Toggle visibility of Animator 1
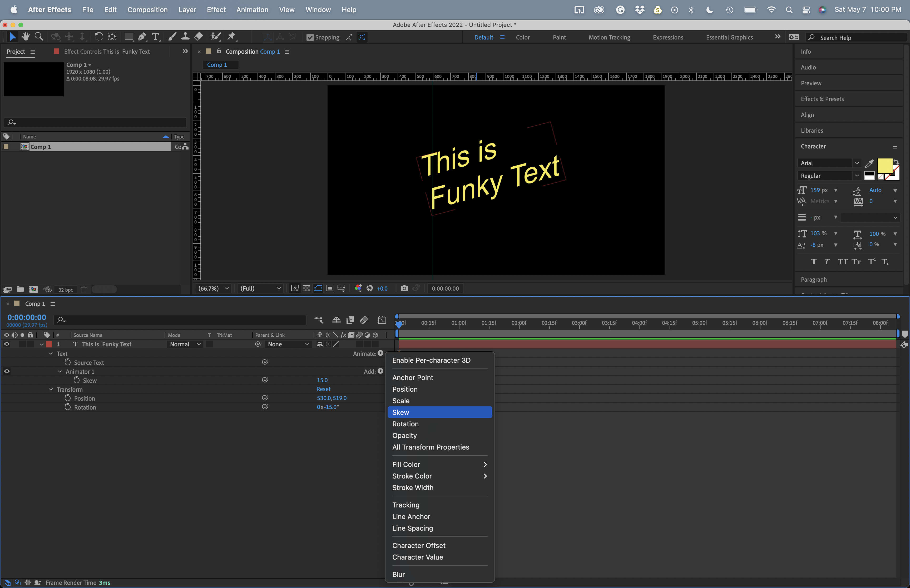This screenshot has height=588, width=910. click(x=6, y=371)
